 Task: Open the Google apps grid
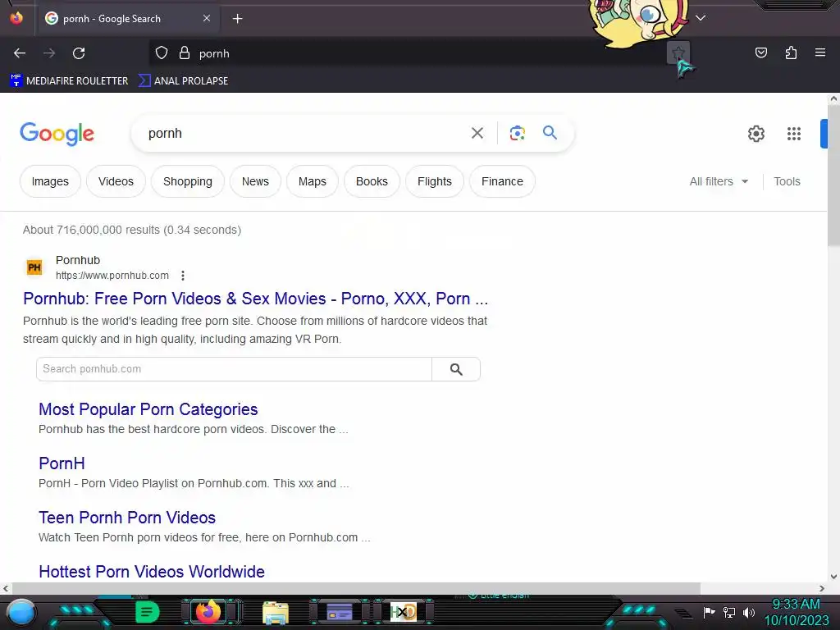793,134
